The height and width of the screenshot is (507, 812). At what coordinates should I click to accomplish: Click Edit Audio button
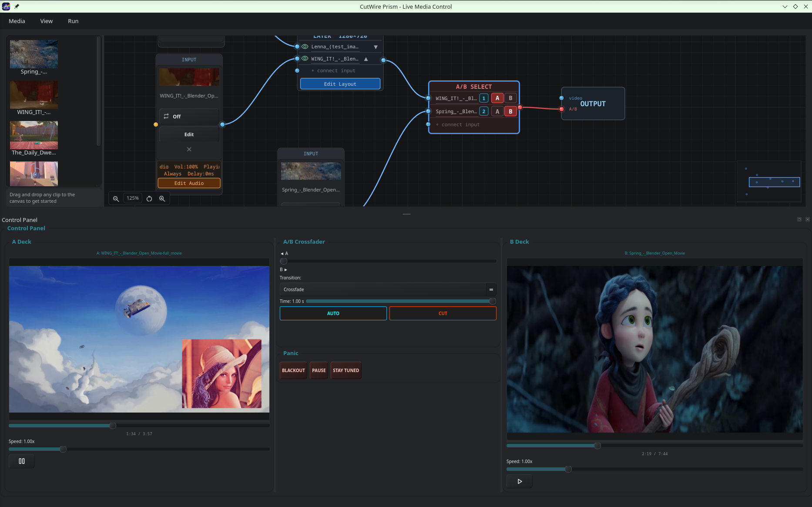(189, 183)
